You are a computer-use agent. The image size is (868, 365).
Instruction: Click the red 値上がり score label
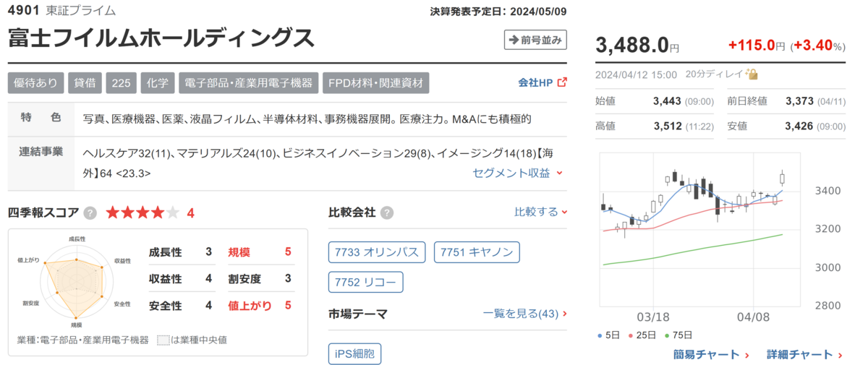pyautogui.click(x=250, y=306)
